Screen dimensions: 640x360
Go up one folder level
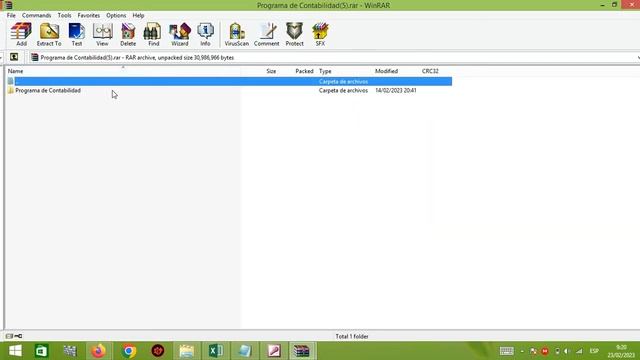click(x=14, y=57)
